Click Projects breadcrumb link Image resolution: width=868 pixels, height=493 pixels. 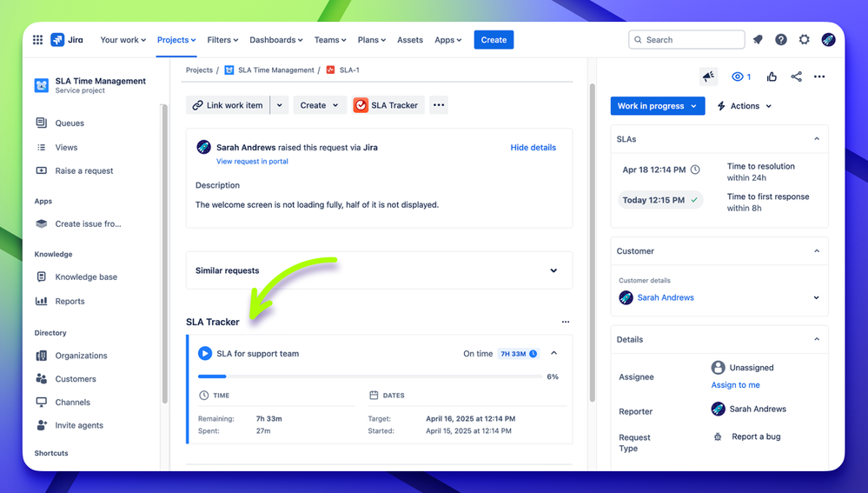click(x=199, y=70)
